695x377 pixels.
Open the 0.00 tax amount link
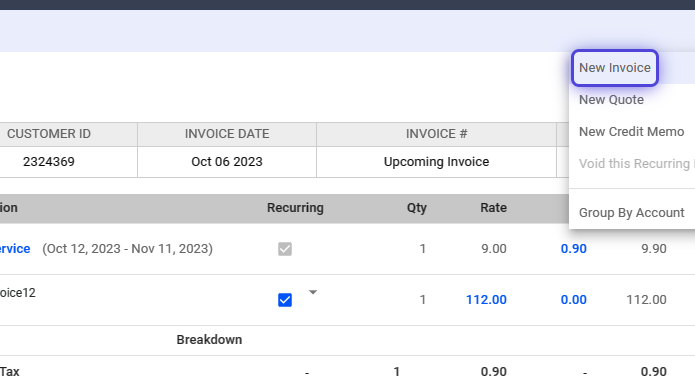[574, 300]
